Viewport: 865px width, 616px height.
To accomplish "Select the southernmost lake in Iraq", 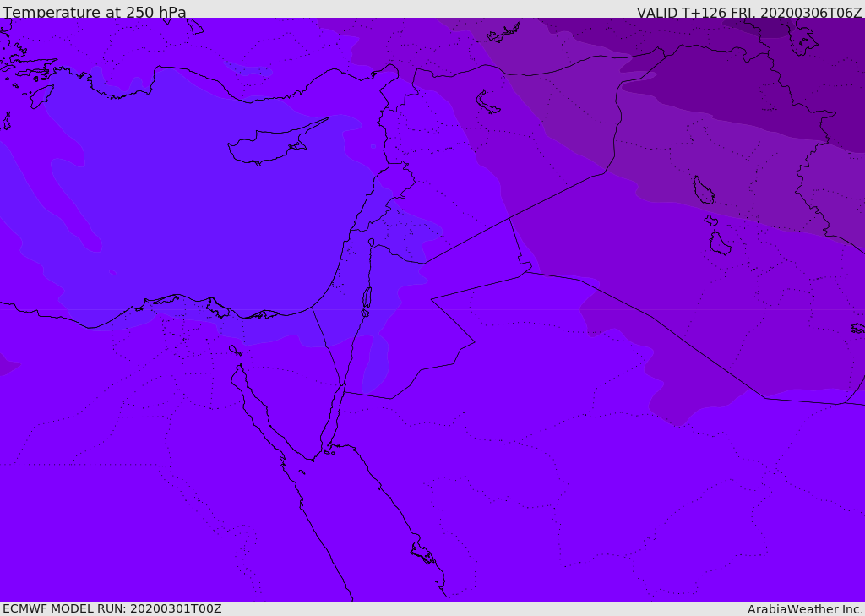I will [x=720, y=243].
